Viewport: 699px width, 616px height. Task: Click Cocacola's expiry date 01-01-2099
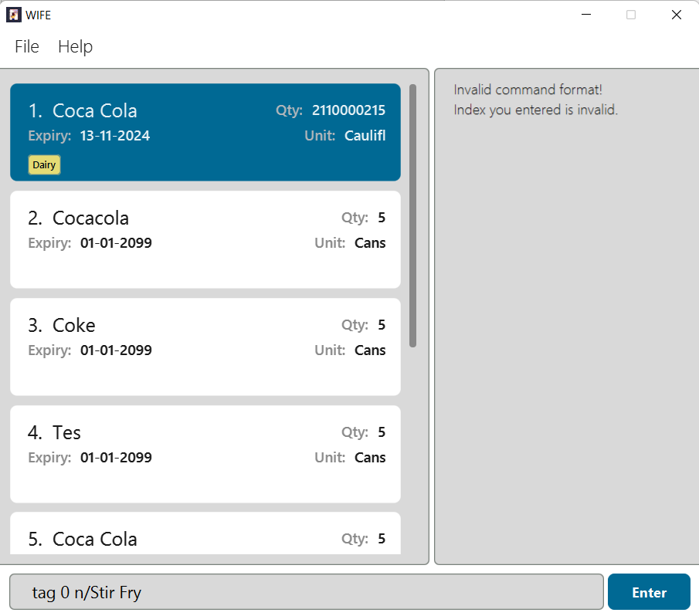[116, 242]
